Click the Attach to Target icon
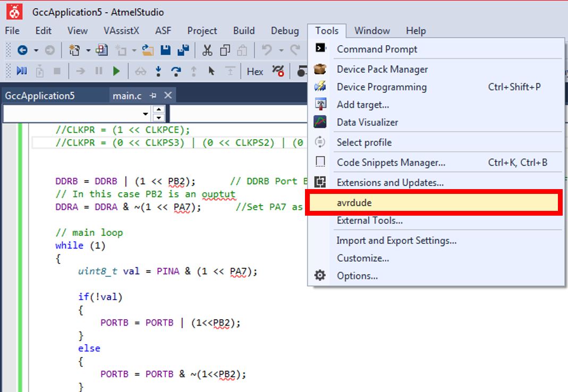 point(40,71)
